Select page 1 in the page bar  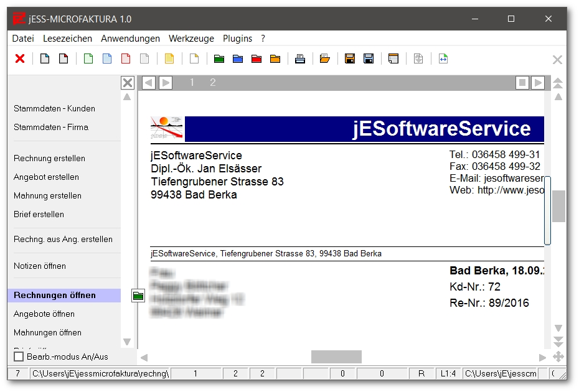[x=192, y=82]
